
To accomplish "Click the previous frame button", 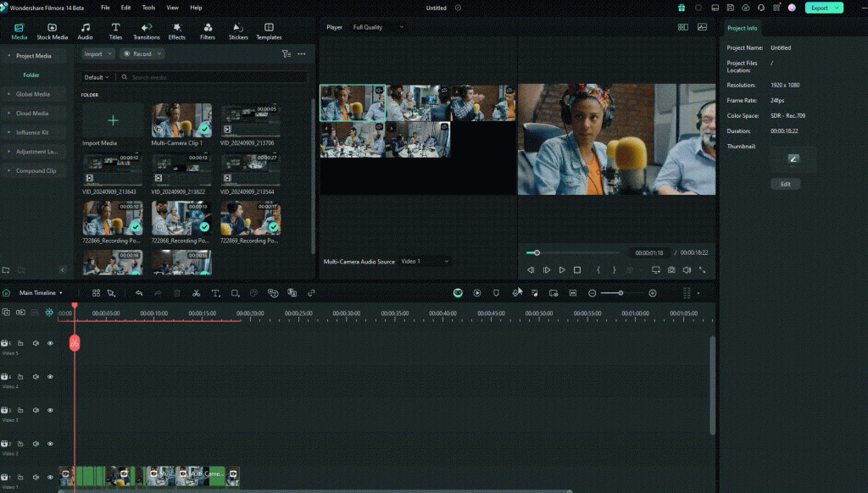I will pyautogui.click(x=531, y=270).
